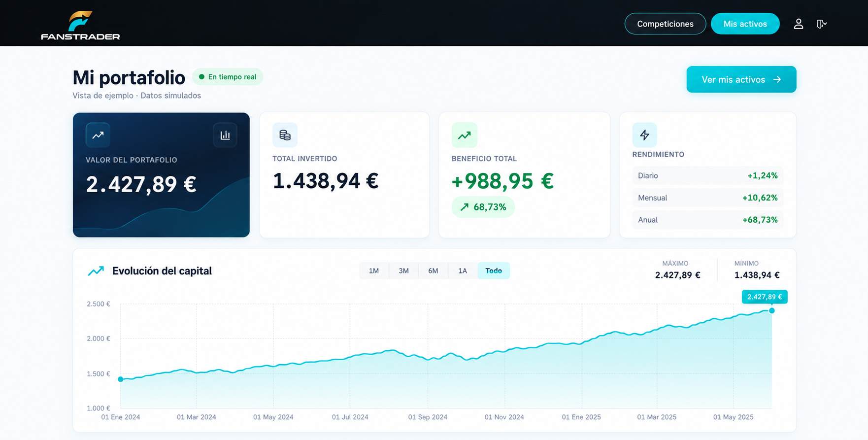Click the +988,95 € profit value
The image size is (868, 440).
coord(502,181)
